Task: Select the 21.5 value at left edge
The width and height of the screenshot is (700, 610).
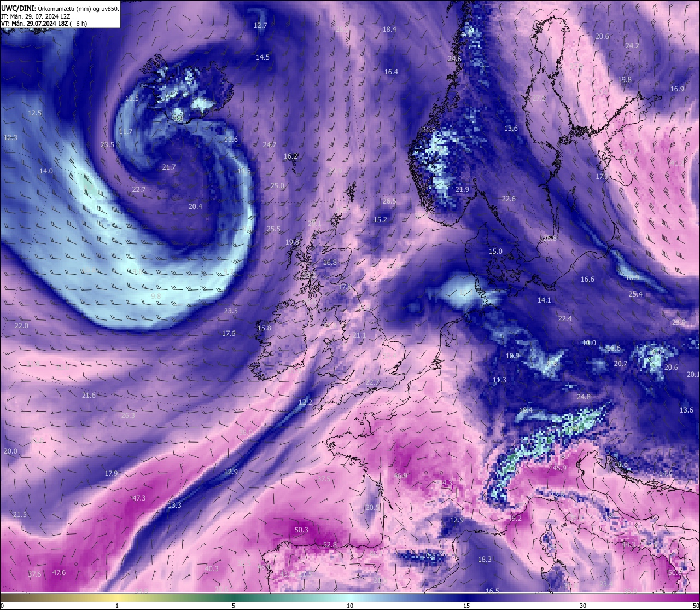Action: (x=20, y=514)
